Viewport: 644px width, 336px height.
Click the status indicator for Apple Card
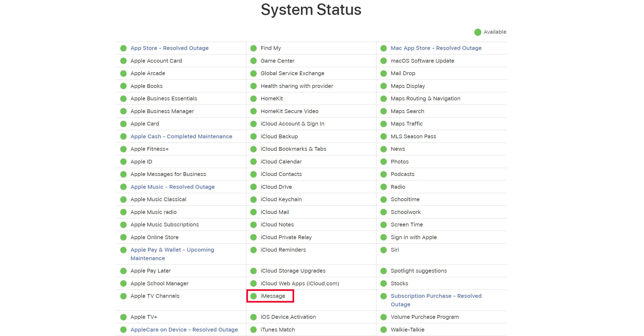[x=123, y=124]
